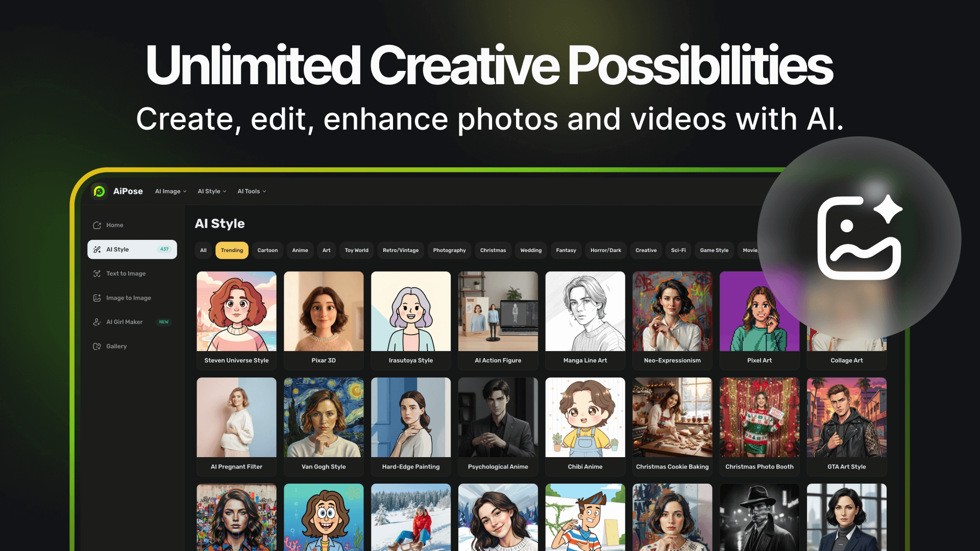980x551 pixels.
Task: Select the Trending filter chip
Action: coord(232,251)
